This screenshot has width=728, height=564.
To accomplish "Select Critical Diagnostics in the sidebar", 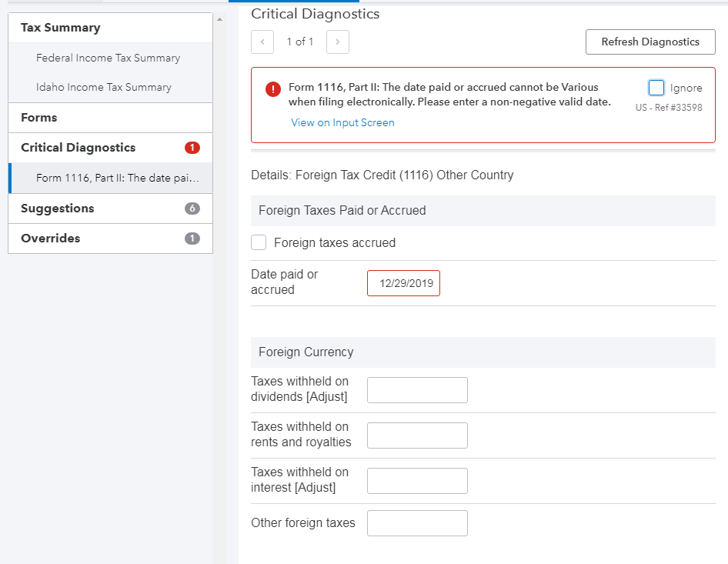I will pyautogui.click(x=78, y=148).
